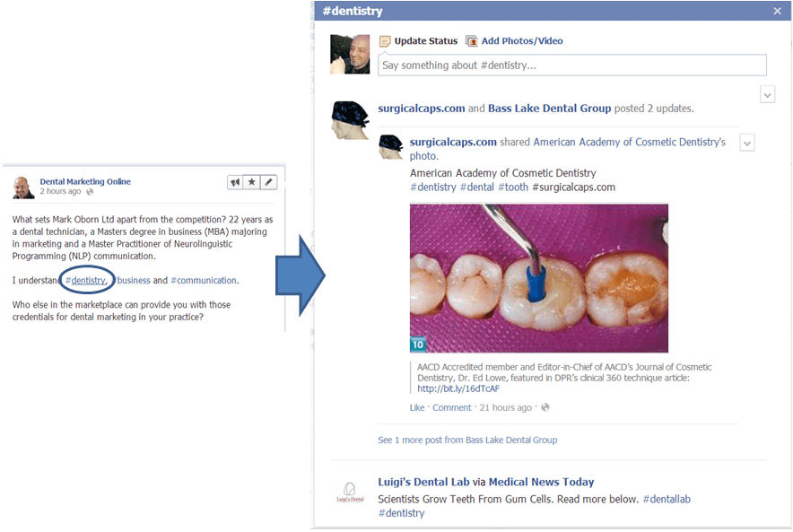Open dropdown arrow on surgicalcaps.com shared photo post
Screen dimensions: 793x532
point(747,144)
